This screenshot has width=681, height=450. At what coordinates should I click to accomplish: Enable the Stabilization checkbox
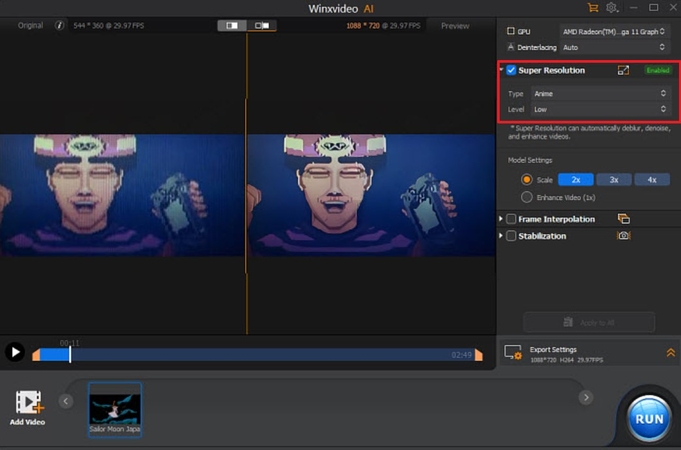coord(511,236)
